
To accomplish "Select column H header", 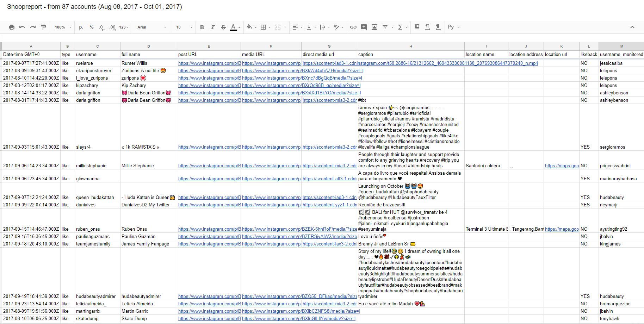I will (x=410, y=46).
